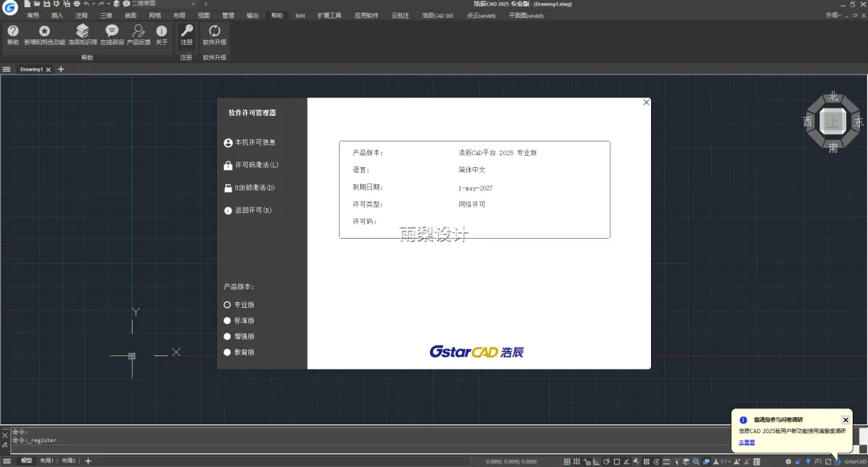
Task: Switch to the 扩展工具 ribbon tab
Action: click(x=330, y=15)
